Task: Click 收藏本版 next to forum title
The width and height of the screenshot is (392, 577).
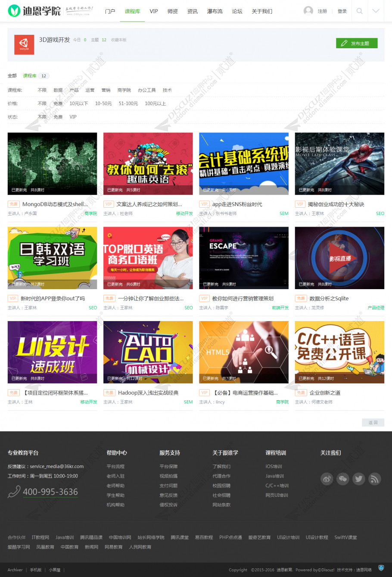Action: pyautogui.click(x=118, y=40)
